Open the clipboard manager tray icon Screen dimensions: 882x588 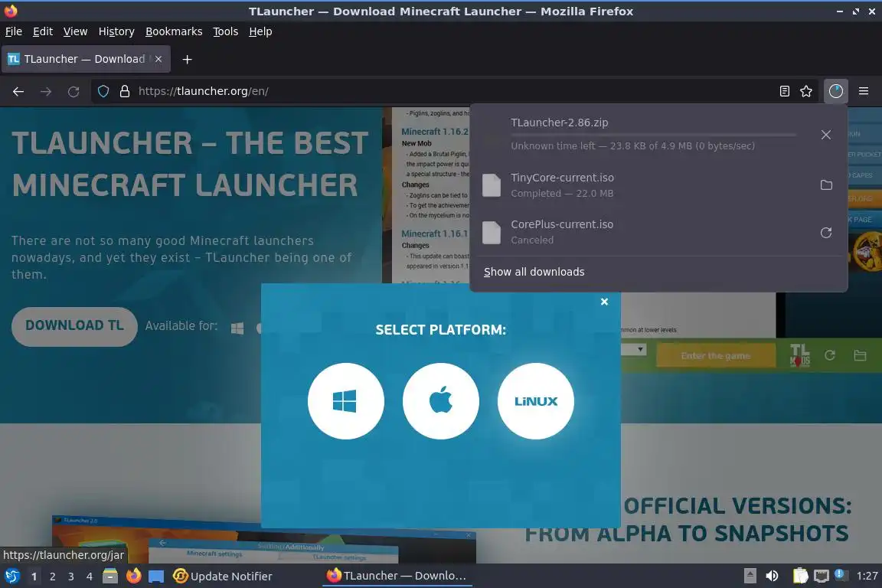pyautogui.click(x=800, y=576)
